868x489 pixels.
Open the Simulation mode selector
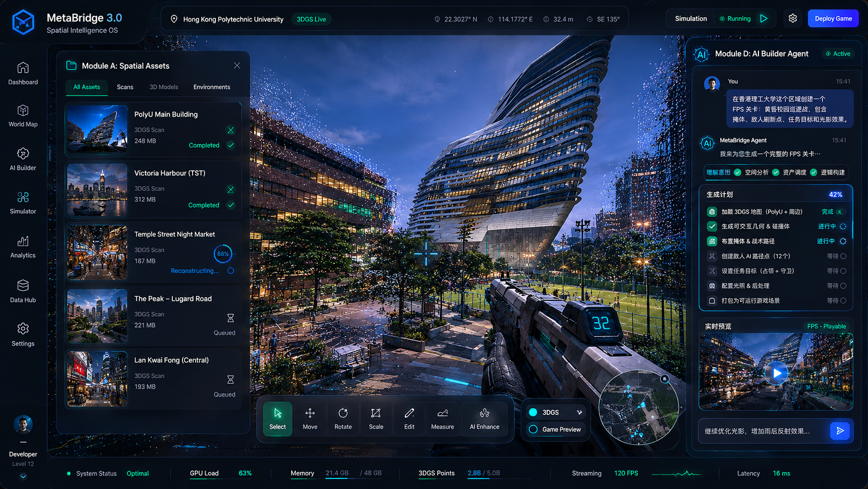(691, 19)
